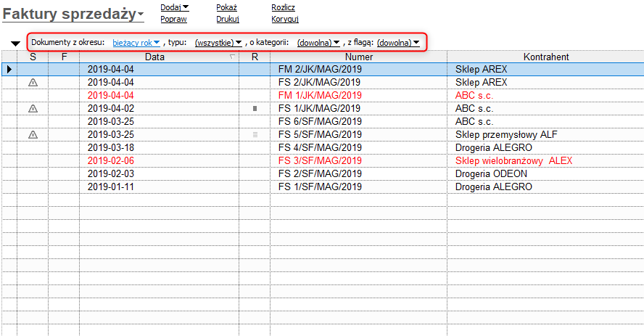This screenshot has width=644, height=336.
Task: Click Drogeria ALEGRO in FS 1/SF/MAG/2019 row
Action: tap(493, 187)
